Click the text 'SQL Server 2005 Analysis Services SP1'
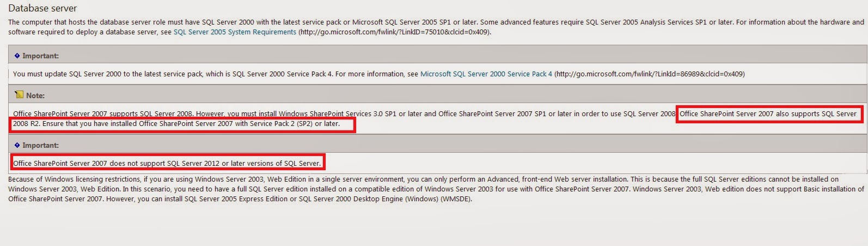 pos(646,22)
